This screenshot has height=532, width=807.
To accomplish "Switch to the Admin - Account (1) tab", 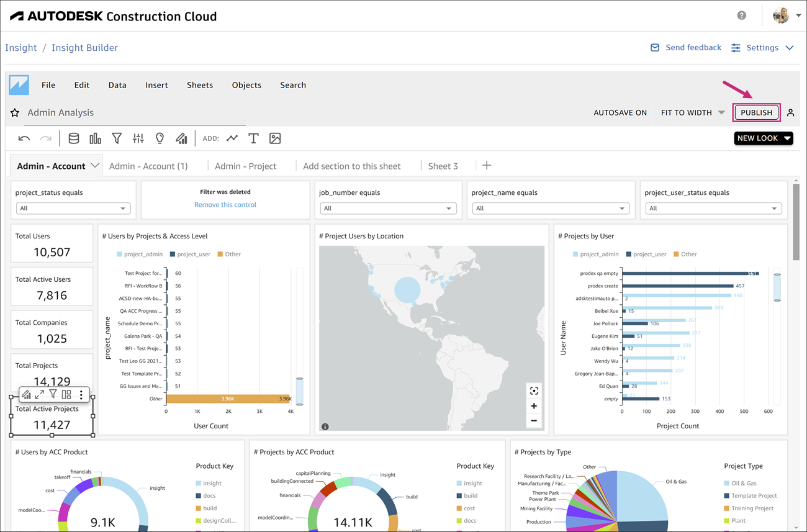I will (148, 166).
